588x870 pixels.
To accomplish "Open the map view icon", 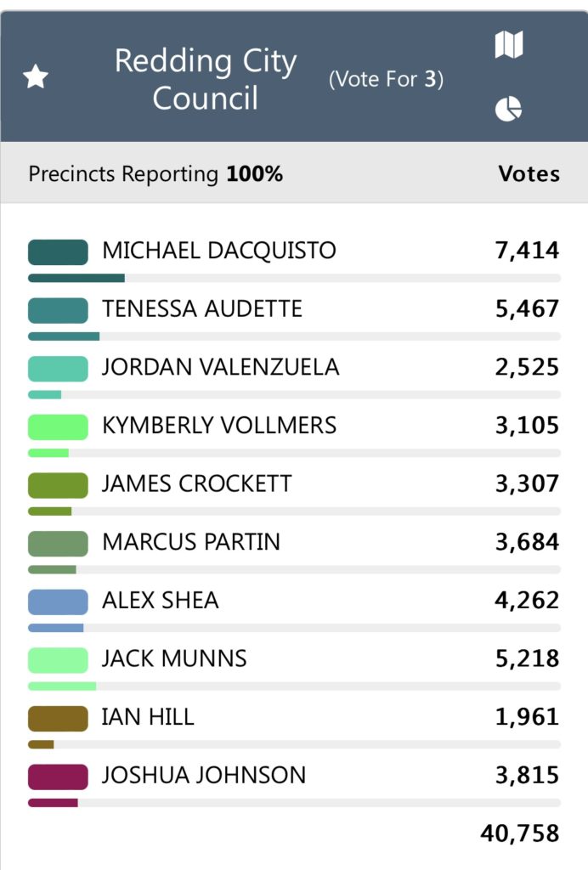I will click(x=509, y=45).
